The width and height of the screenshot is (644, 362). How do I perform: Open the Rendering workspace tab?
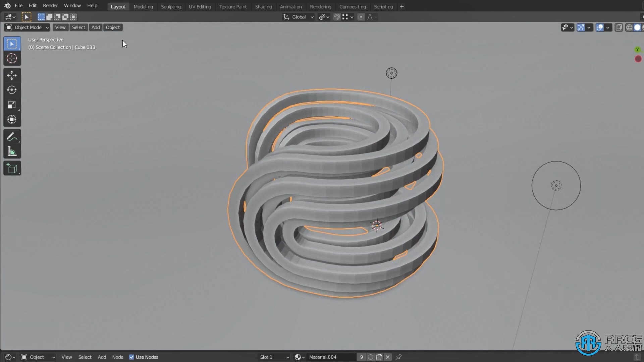click(x=321, y=6)
